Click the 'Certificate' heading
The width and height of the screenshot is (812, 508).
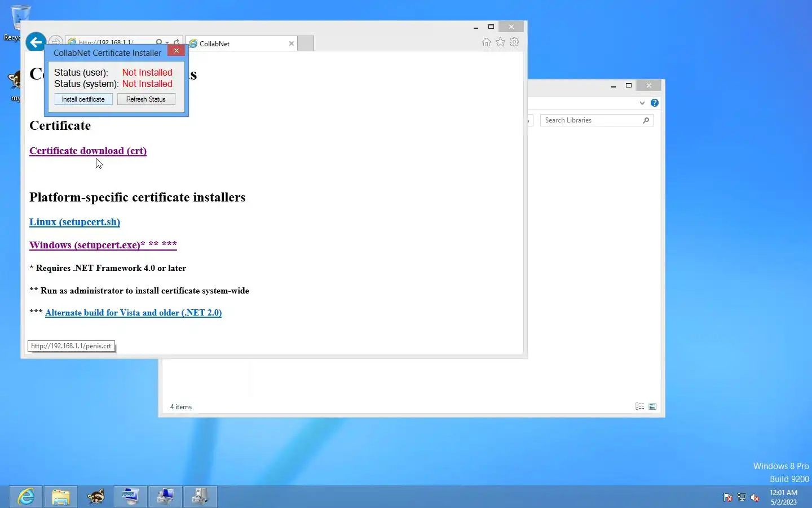pyautogui.click(x=60, y=125)
